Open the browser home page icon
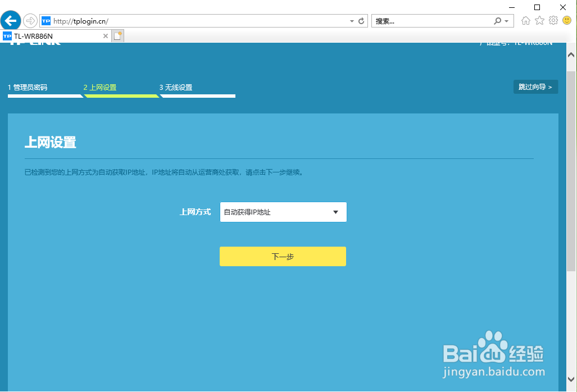 [525, 20]
